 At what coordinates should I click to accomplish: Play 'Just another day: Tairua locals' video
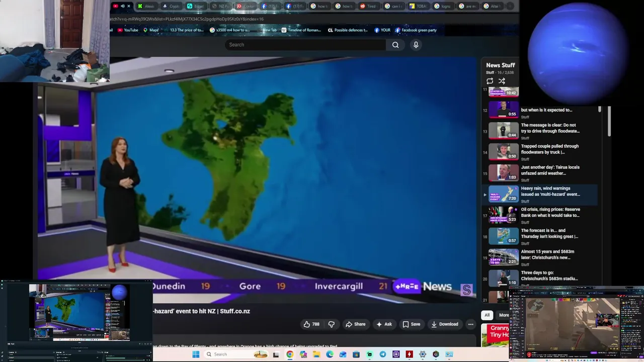[x=541, y=173]
